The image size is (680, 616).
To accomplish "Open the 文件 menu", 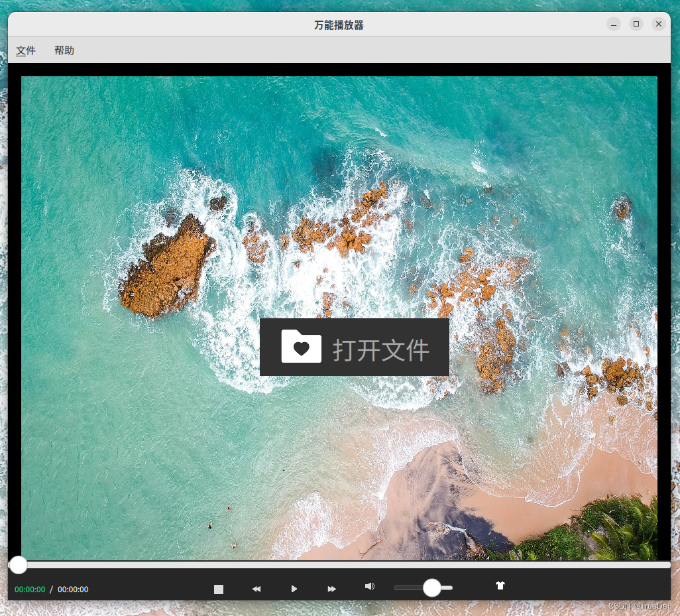I will pos(25,50).
